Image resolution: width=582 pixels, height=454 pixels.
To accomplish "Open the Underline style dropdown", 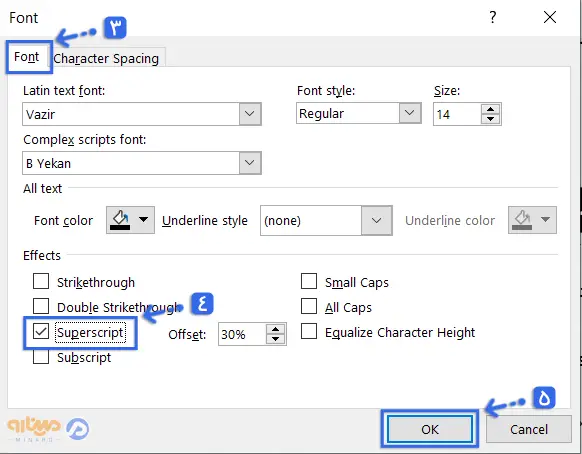I will tap(376, 221).
